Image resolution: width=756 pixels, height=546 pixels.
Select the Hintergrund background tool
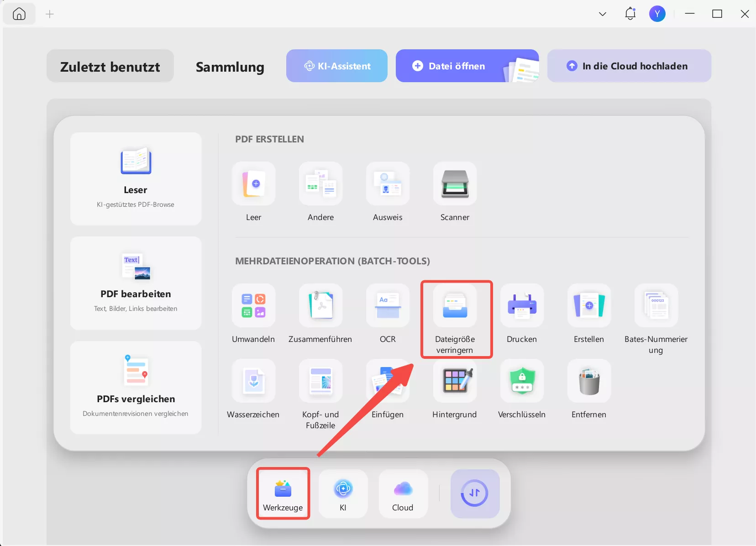click(455, 381)
